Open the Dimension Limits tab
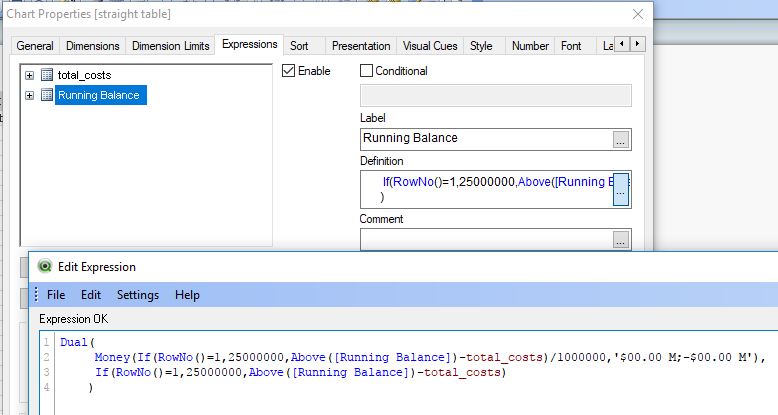This screenshot has width=778, height=415. point(170,46)
